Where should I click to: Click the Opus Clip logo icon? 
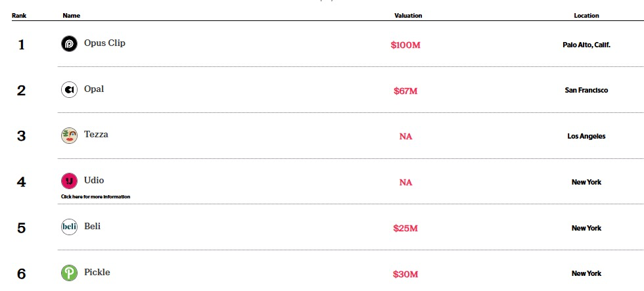click(x=69, y=44)
